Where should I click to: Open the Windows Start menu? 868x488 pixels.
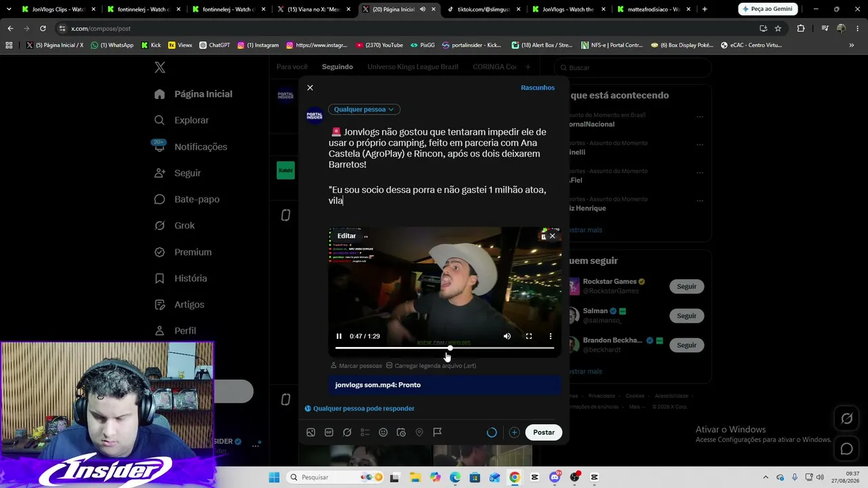(274, 477)
